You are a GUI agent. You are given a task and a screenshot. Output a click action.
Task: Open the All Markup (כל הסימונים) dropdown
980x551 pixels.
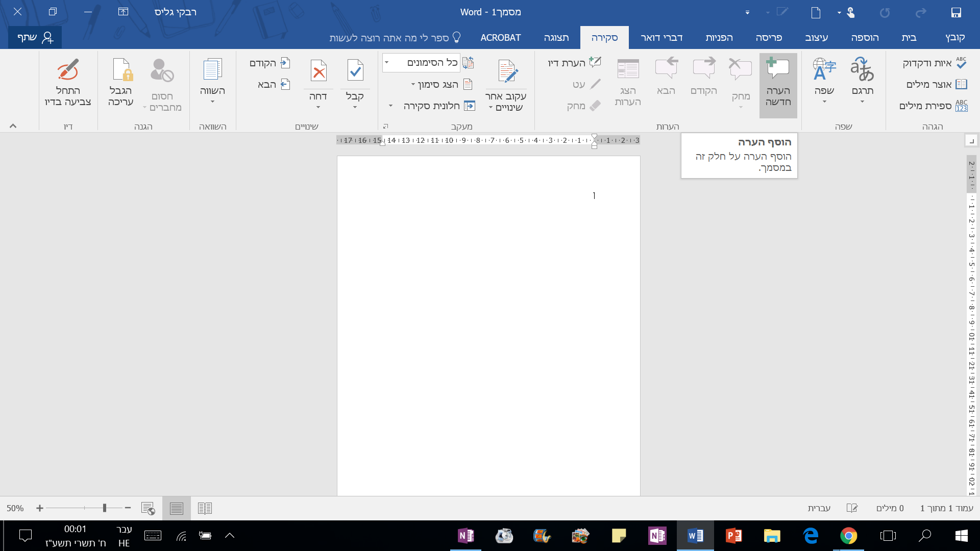[x=387, y=63]
